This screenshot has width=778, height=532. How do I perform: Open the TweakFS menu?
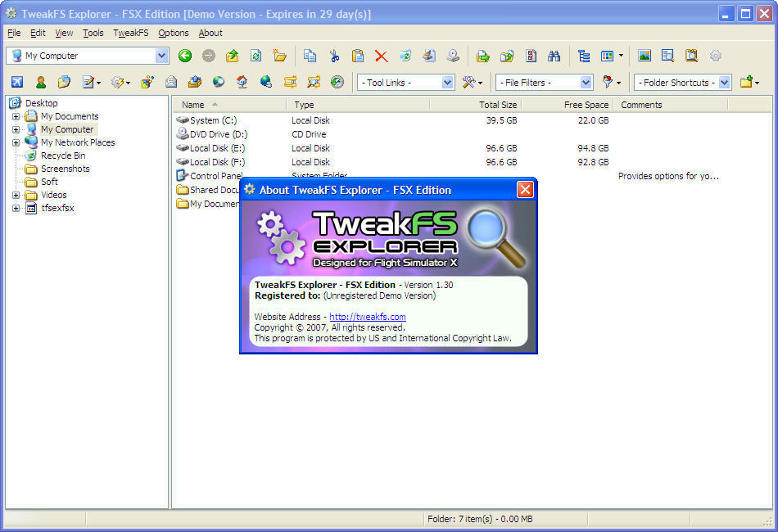130,33
